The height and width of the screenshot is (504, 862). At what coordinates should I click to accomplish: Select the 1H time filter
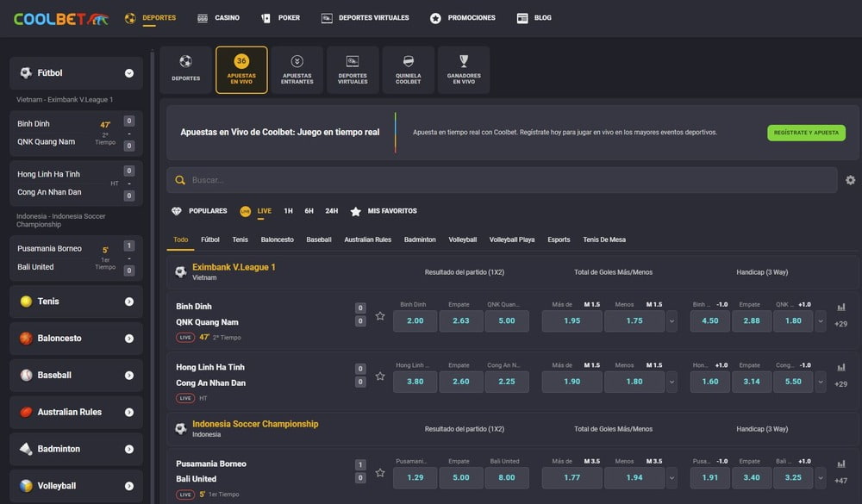point(288,211)
